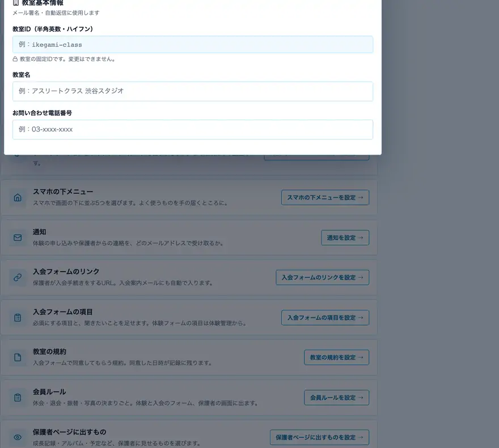Click the 必須にする項目と、聞きたいことを足せます description
Viewport: 499px width, 448px height.
[139, 323]
